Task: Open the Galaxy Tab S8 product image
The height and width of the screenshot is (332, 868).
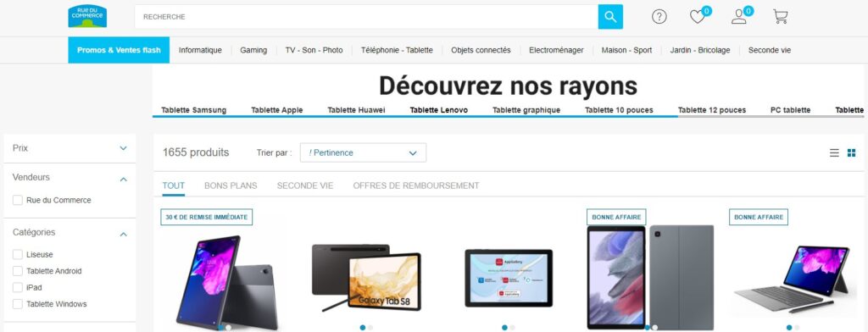Action: coord(366,277)
